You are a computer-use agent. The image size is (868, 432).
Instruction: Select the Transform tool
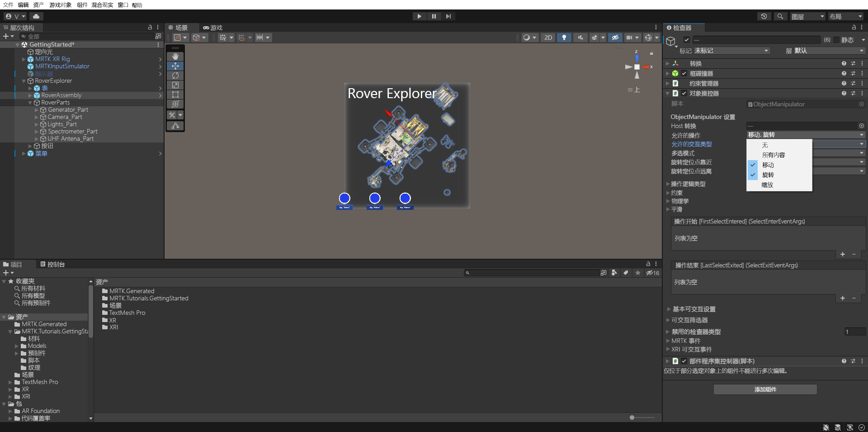[x=175, y=104]
